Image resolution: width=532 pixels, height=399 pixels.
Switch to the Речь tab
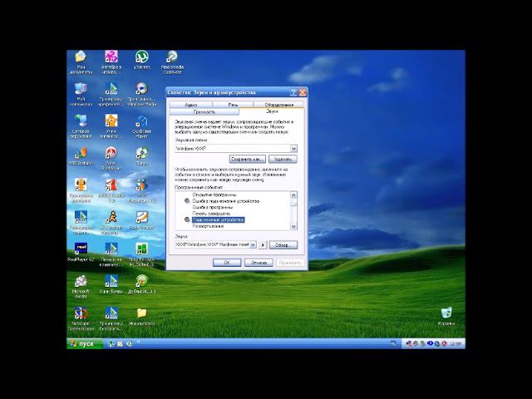[233, 105]
